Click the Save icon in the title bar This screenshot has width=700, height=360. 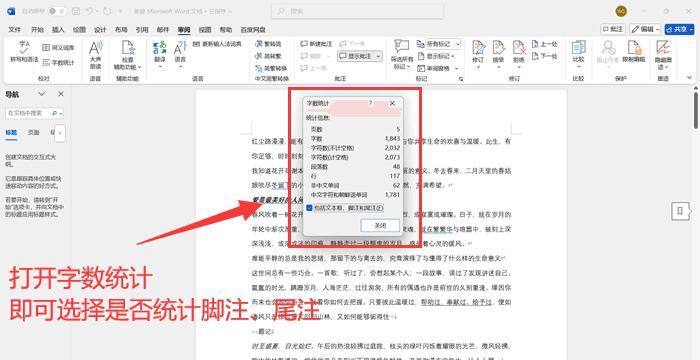coord(76,11)
